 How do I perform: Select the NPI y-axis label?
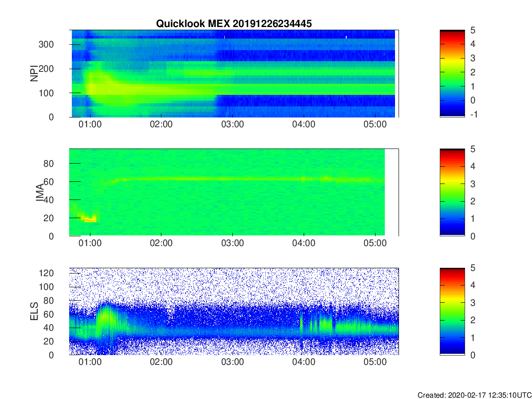click(x=34, y=74)
